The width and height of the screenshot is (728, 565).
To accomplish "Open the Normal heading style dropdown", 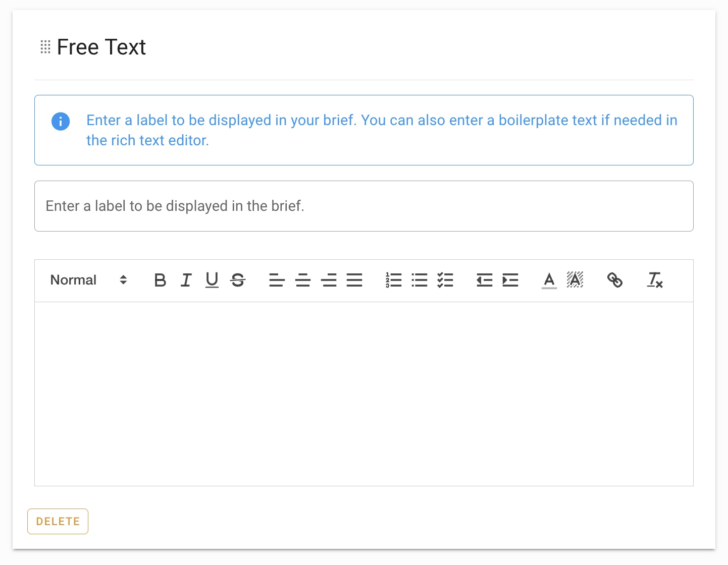I will (x=89, y=280).
